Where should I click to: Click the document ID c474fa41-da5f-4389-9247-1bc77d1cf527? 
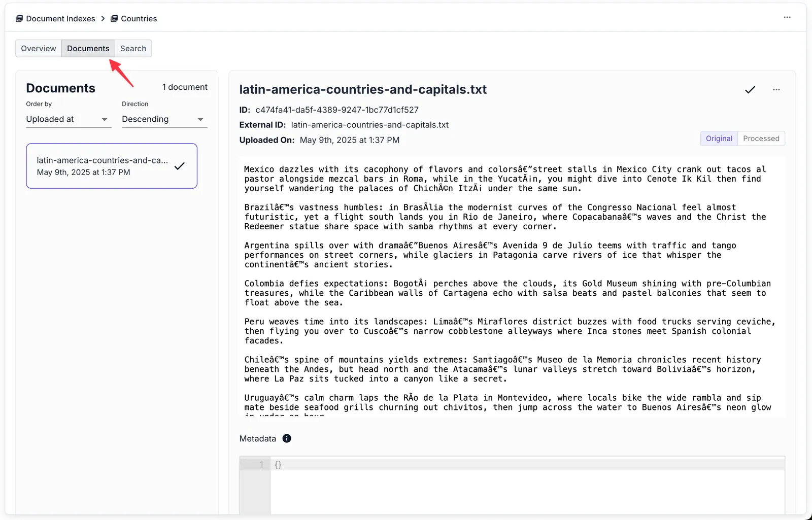[337, 110]
